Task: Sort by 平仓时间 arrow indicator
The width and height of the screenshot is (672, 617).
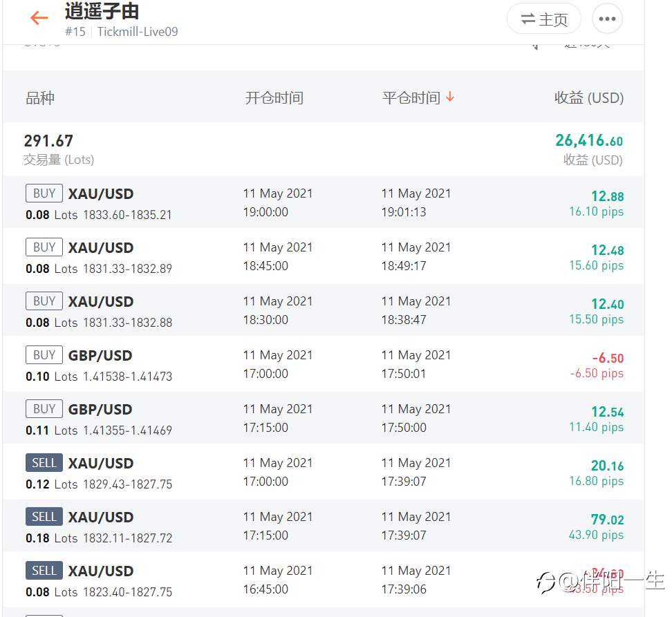Action: coord(449,97)
